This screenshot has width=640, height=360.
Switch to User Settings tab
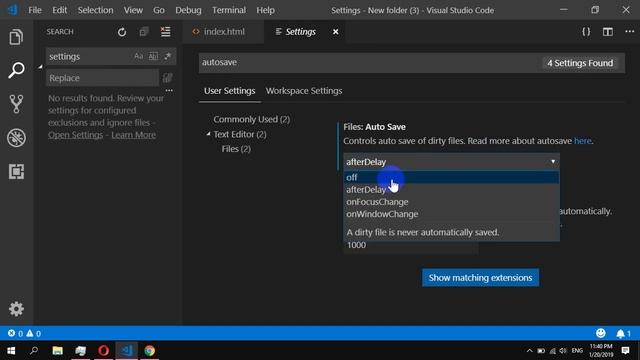(229, 91)
